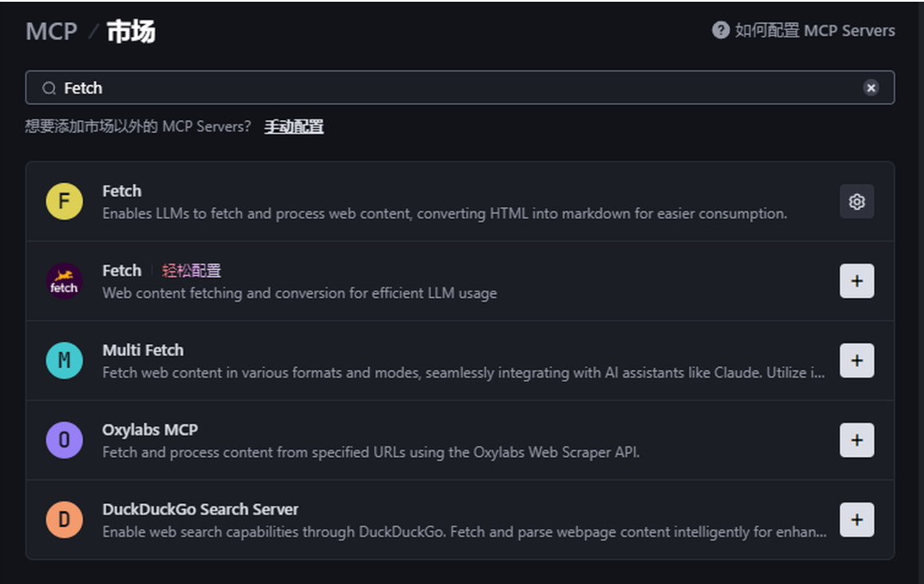Add the DuckDuckGo Search Server
The width and height of the screenshot is (924, 584).
tap(856, 520)
